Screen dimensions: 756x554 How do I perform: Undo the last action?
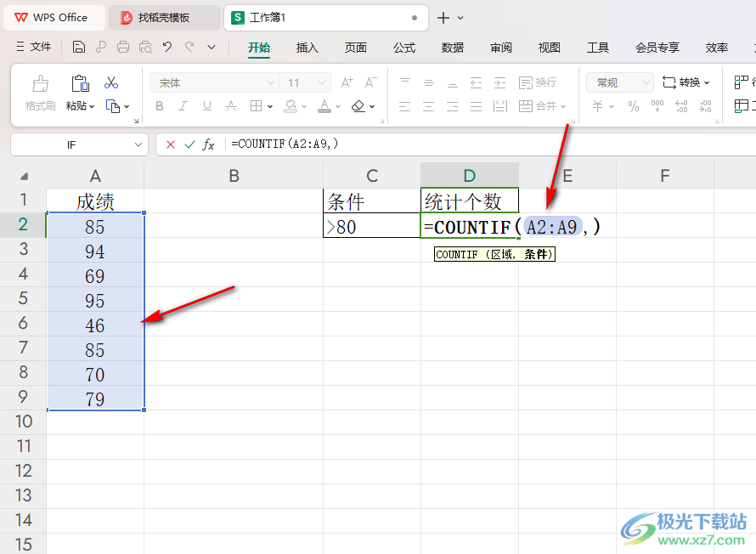tap(166, 47)
